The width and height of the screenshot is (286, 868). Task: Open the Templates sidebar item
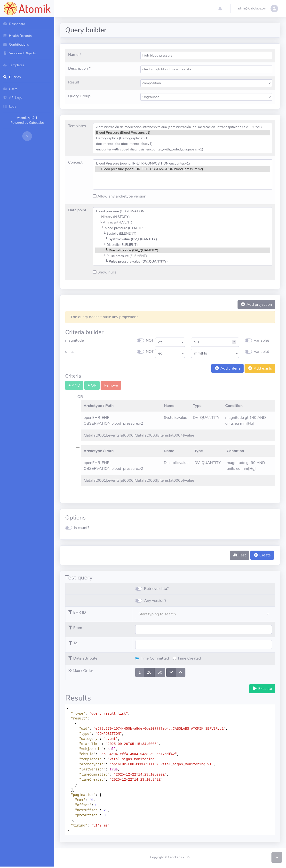[16, 65]
